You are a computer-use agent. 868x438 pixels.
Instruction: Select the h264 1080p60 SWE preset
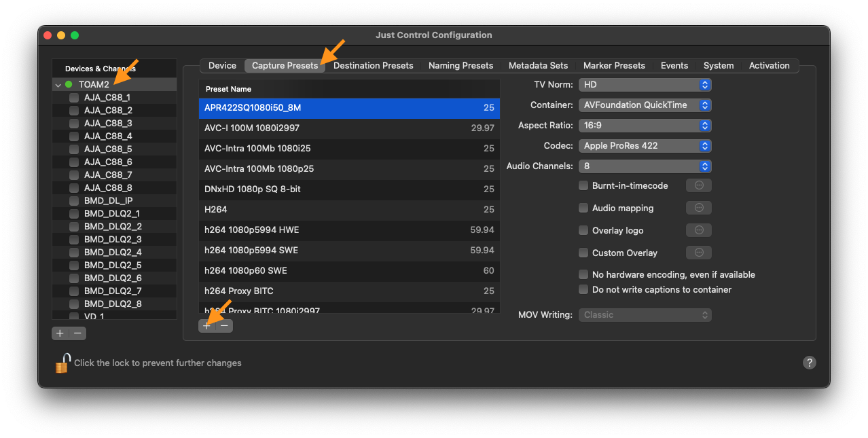pos(349,271)
